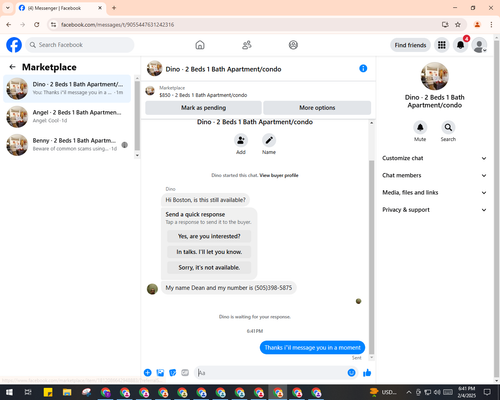This screenshot has width=500, height=400.
Task: Open a new browser tab
Action: 114,8
